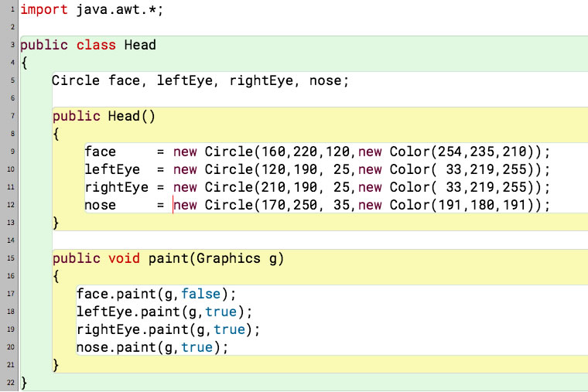Click the class name "Head" in class declaration
The image size is (588, 392).
(x=139, y=45)
